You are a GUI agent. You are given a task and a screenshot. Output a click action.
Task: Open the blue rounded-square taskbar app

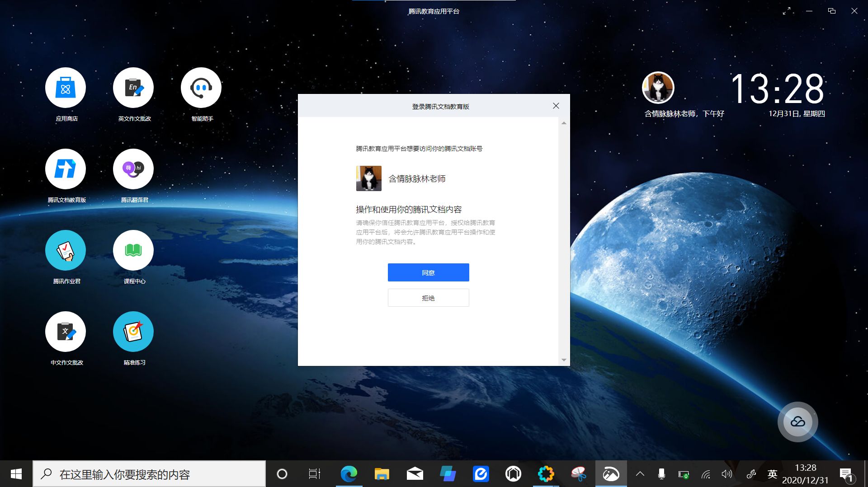[x=481, y=474]
